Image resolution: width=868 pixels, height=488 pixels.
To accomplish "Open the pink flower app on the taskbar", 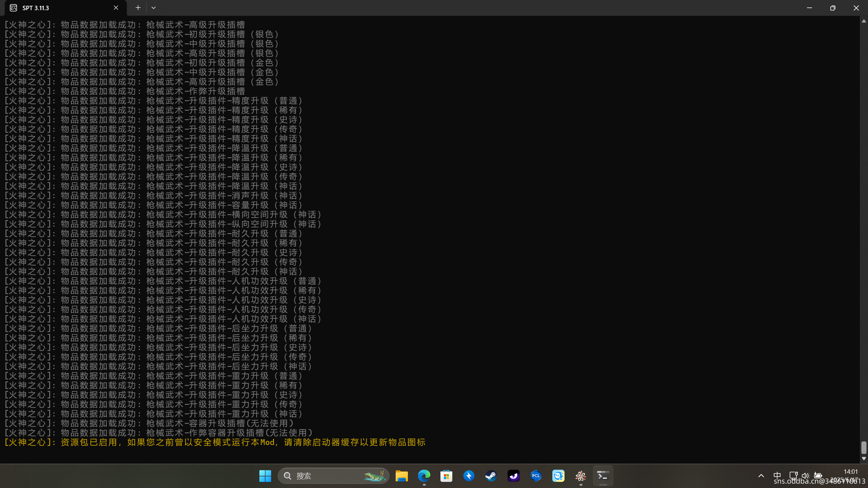I will [580, 476].
